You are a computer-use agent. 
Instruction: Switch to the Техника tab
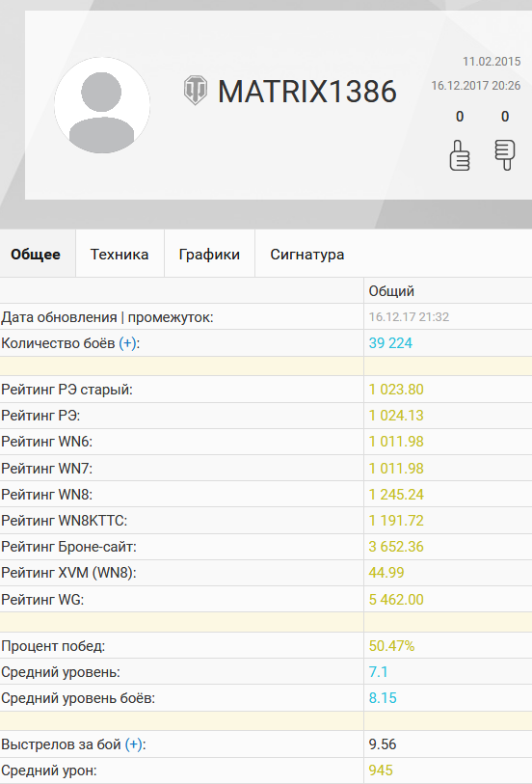pos(120,254)
